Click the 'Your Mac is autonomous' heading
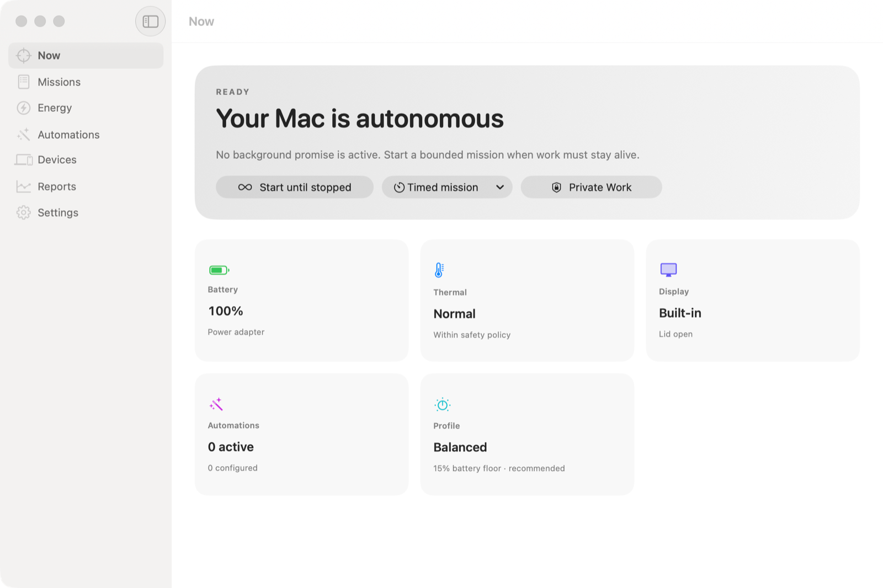Screen dimensions: 883x588 360,119
